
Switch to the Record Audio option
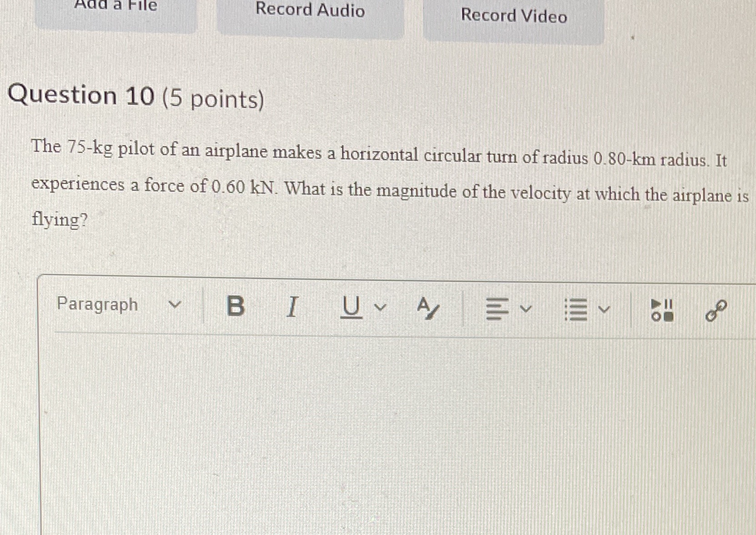tap(310, 11)
